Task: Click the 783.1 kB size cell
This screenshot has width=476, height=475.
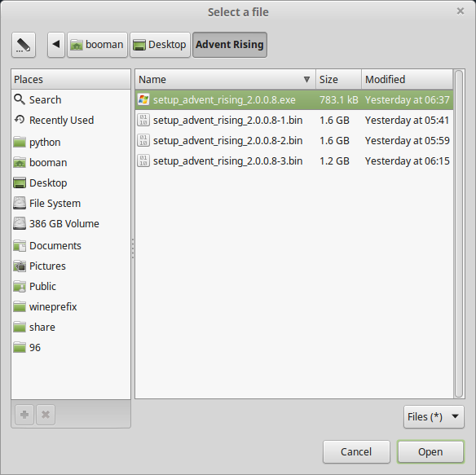Action: click(339, 100)
